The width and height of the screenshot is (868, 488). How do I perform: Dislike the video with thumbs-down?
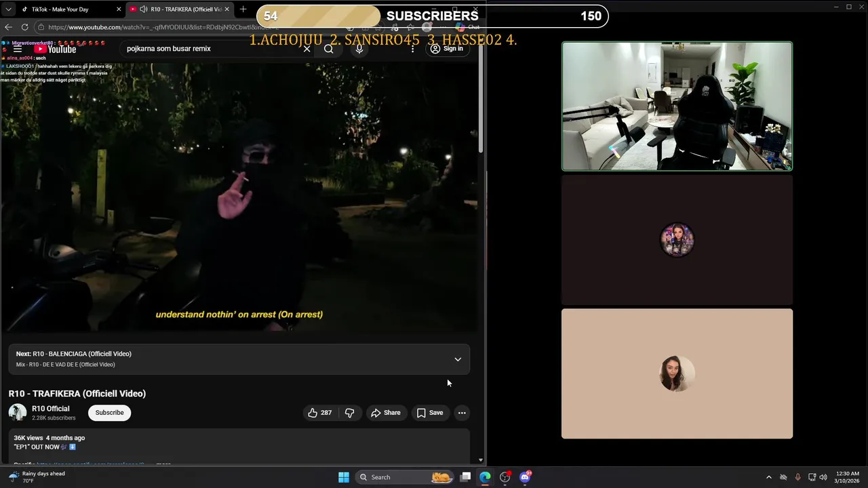350,413
